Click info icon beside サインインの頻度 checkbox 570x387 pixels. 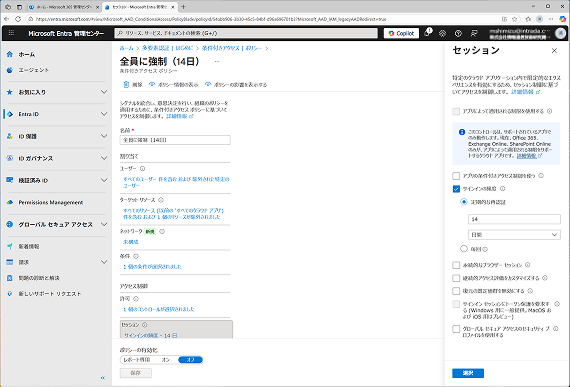[x=502, y=189]
